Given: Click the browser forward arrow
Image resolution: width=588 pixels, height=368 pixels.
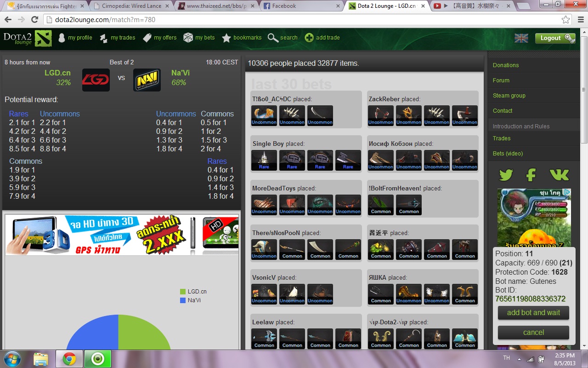Looking at the screenshot, I should [x=21, y=20].
